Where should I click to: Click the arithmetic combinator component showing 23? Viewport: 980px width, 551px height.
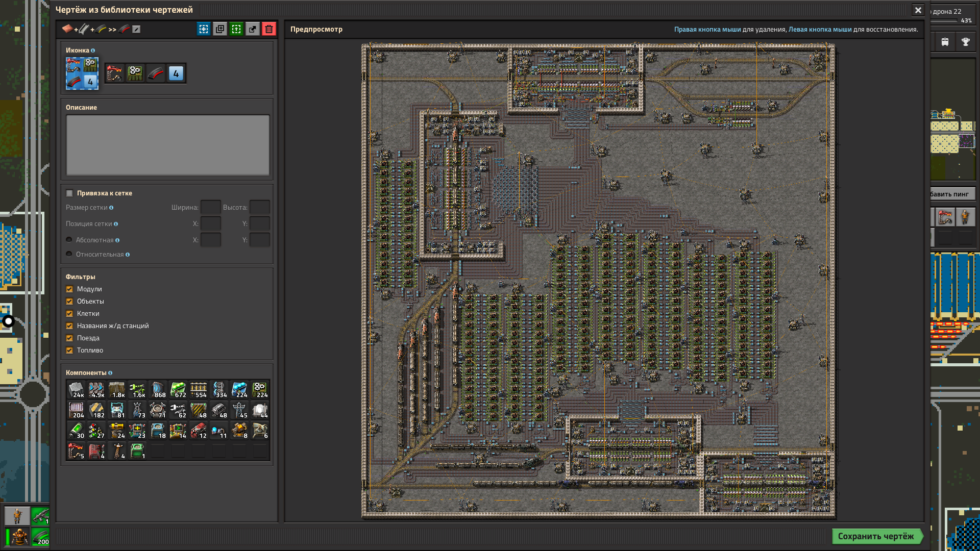pyautogui.click(x=137, y=431)
